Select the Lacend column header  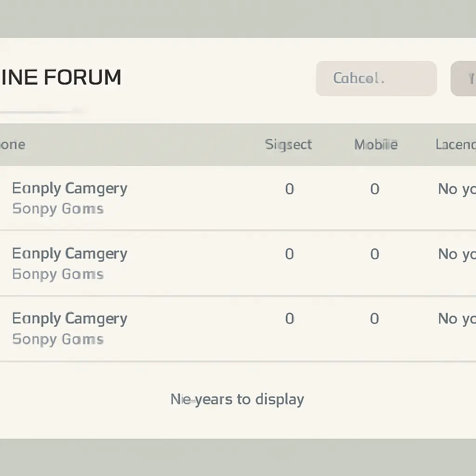pos(456,145)
